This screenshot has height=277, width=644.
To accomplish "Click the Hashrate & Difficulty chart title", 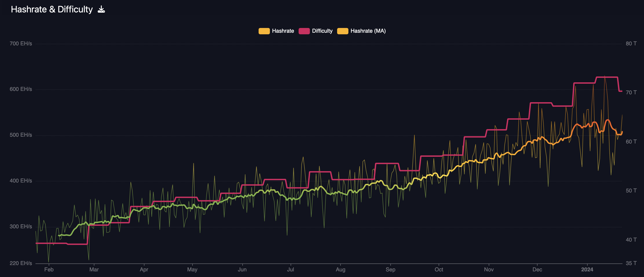I will (x=52, y=9).
